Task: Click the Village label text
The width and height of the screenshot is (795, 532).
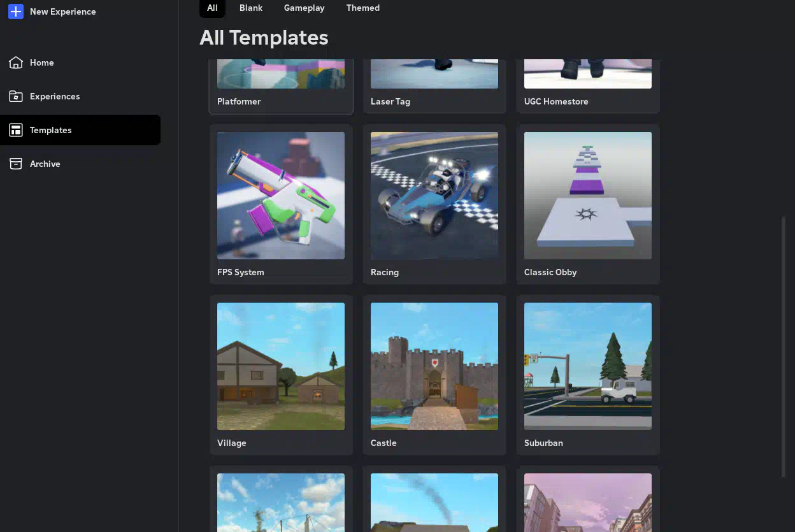Action: 232,443
